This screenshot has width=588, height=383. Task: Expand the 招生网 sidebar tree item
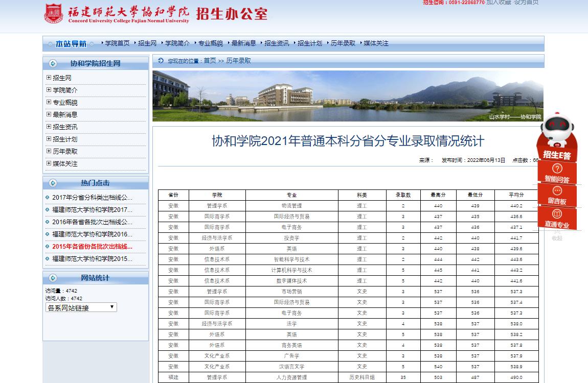coord(49,78)
